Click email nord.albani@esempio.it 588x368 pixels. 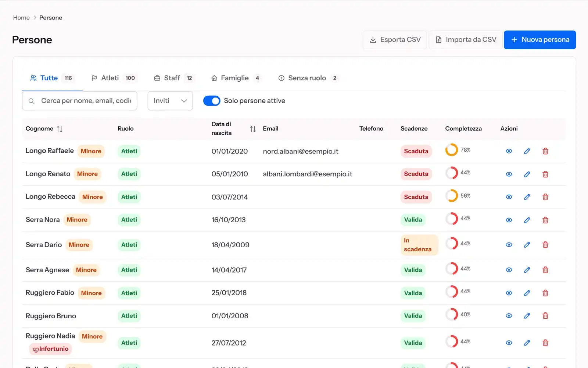[301, 151]
